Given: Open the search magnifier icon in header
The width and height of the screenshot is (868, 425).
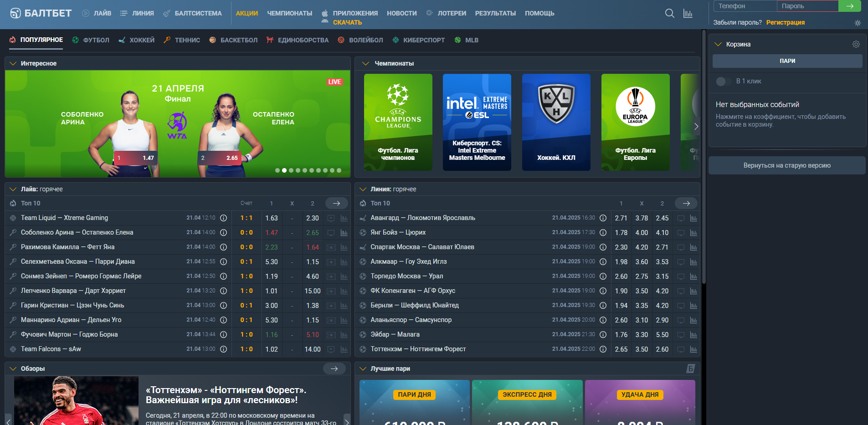Looking at the screenshot, I should [x=669, y=13].
